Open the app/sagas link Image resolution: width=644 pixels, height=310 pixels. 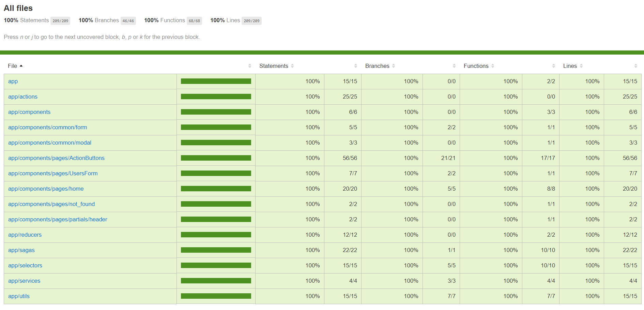[x=21, y=250]
